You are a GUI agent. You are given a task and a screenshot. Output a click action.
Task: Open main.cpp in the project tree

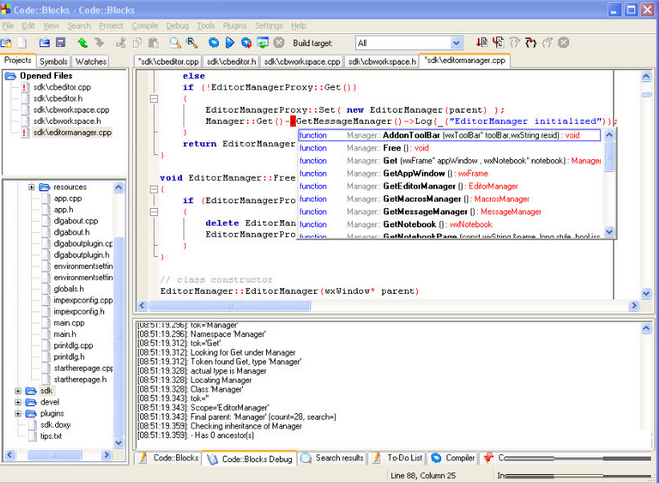[x=69, y=323]
